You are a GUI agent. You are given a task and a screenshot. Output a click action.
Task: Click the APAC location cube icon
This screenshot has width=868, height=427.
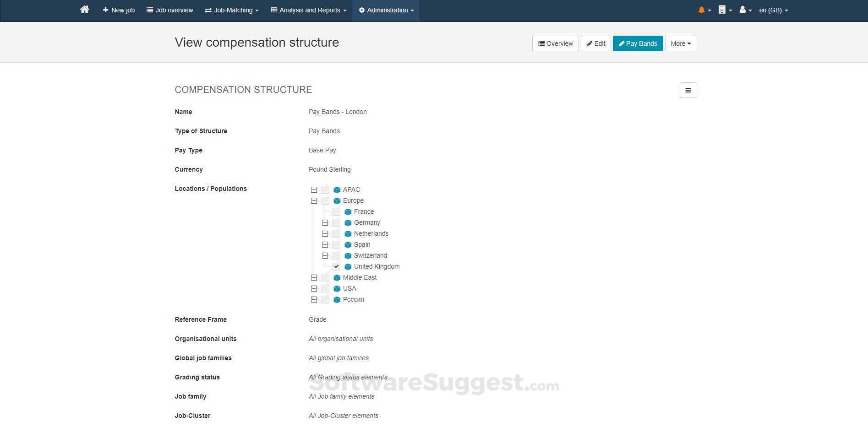click(x=337, y=189)
